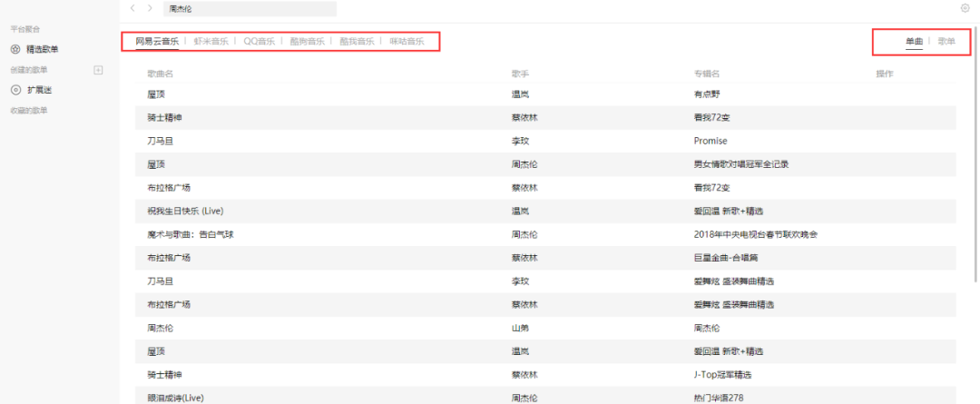Select the 酷狗音乐 tab

(307, 42)
